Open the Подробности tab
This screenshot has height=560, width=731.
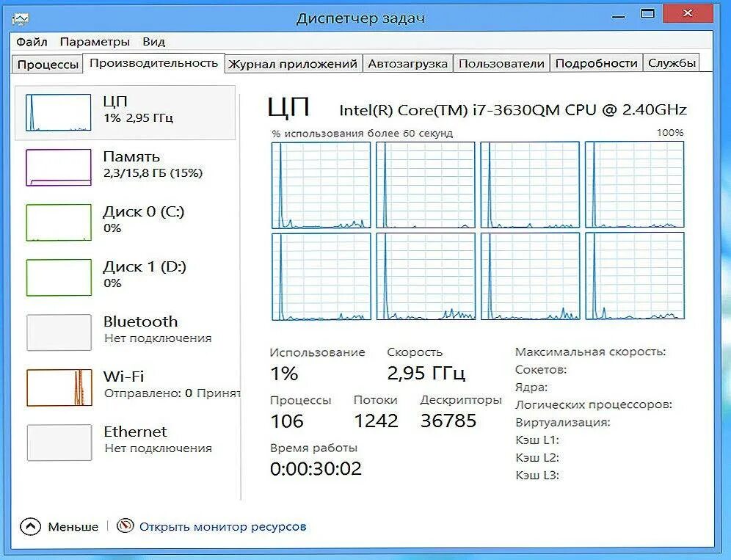click(x=596, y=63)
